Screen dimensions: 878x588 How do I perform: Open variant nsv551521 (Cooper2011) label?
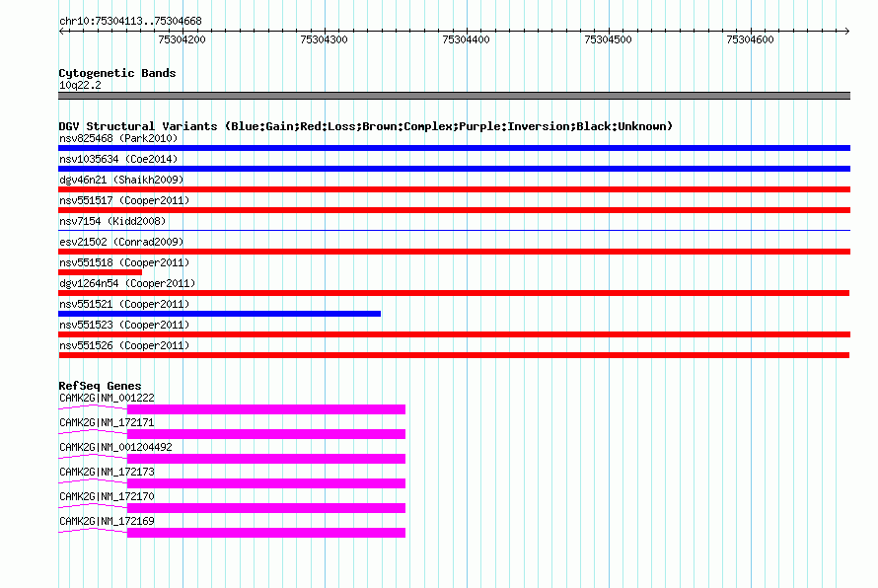click(x=124, y=304)
